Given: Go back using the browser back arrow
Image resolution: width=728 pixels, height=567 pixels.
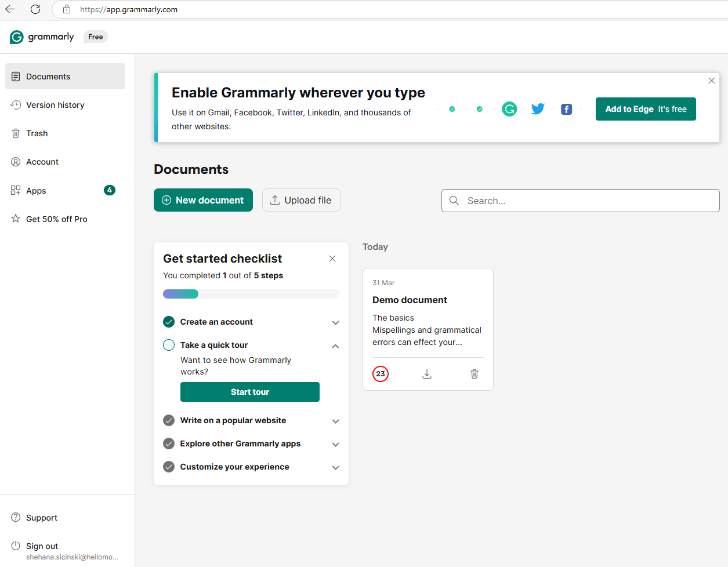Looking at the screenshot, I should pyautogui.click(x=10, y=9).
